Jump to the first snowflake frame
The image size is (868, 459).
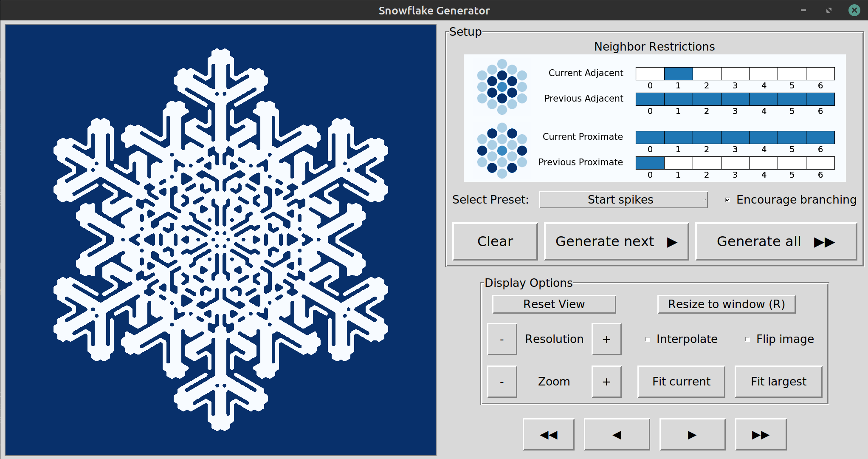(x=548, y=434)
